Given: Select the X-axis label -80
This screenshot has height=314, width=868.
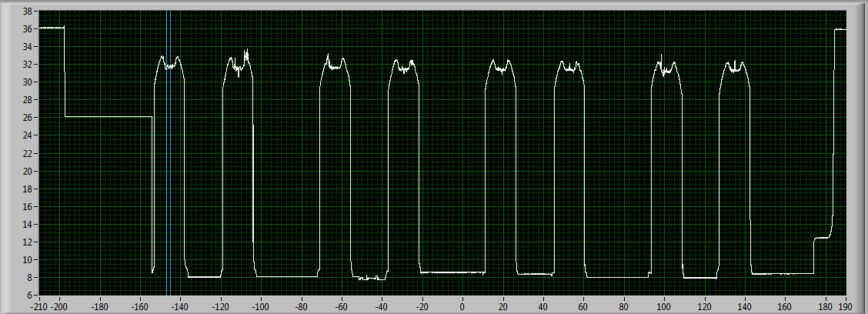Looking at the screenshot, I should click(301, 306).
